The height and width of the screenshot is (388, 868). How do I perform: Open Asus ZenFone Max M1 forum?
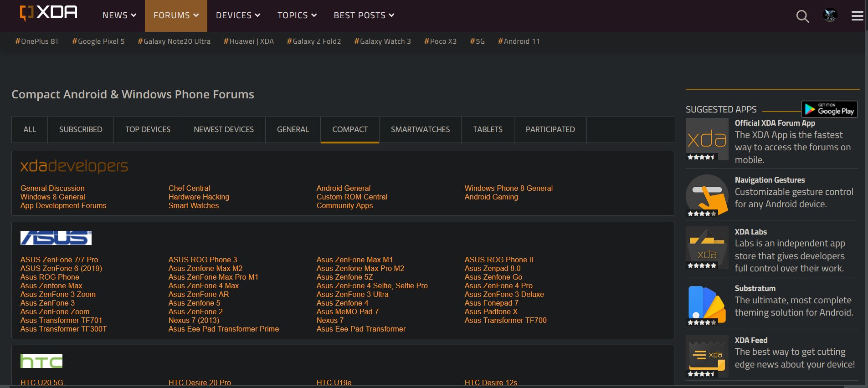[354, 260]
